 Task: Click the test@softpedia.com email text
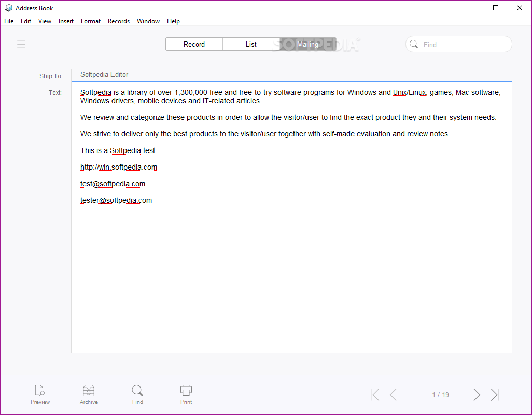(x=113, y=184)
